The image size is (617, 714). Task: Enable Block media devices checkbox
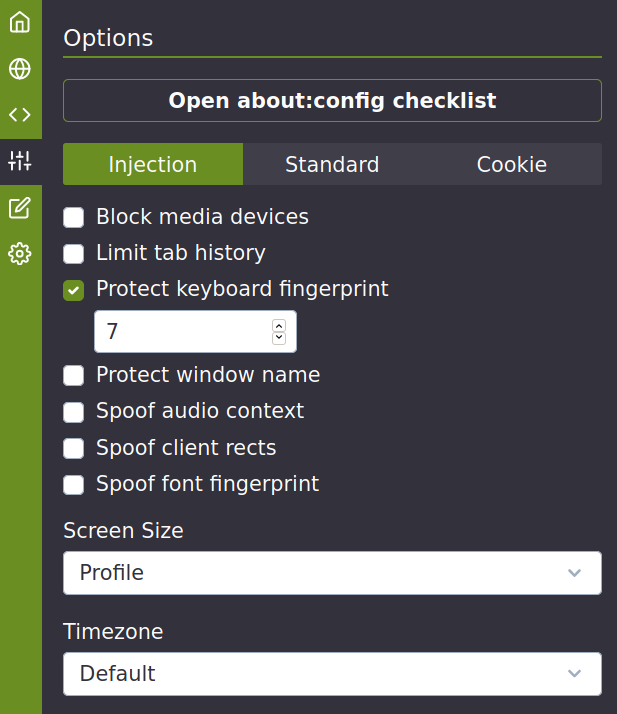click(x=74, y=217)
